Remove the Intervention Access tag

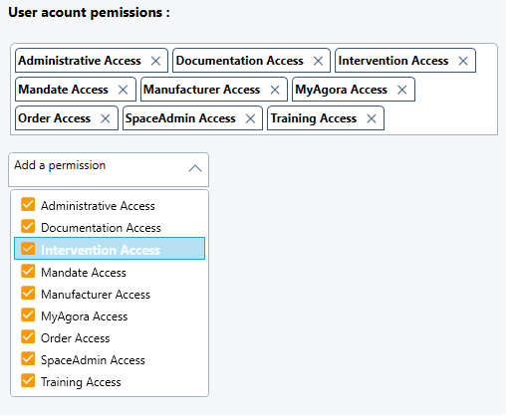(463, 61)
